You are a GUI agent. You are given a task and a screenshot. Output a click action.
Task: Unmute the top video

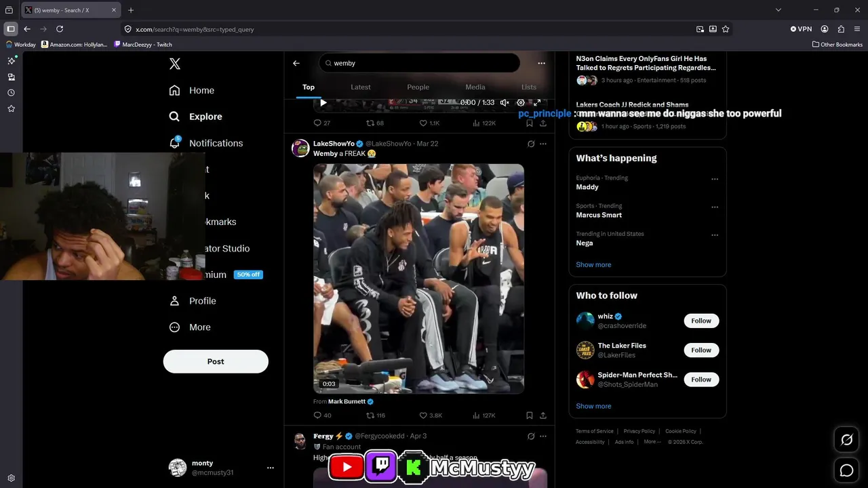(x=505, y=103)
